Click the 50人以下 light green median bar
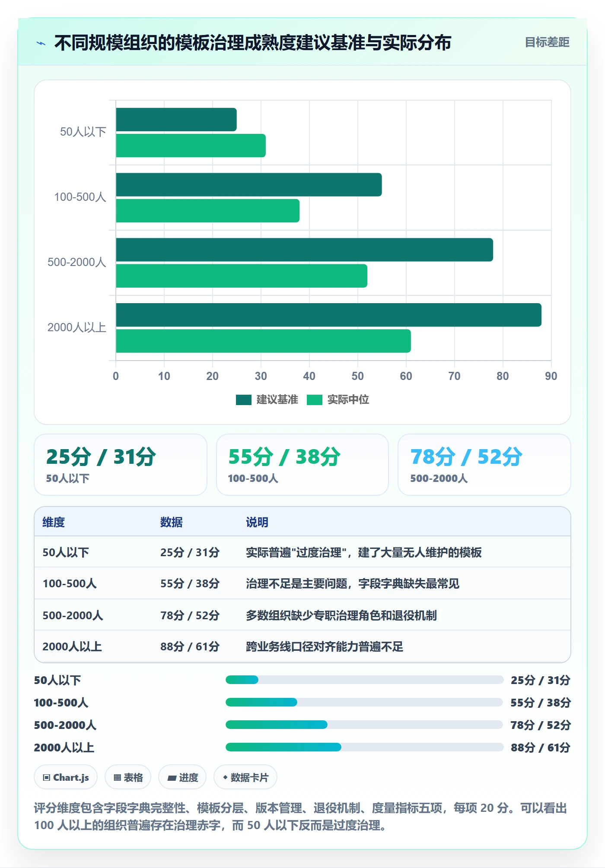Screen dimensions: 605x868 pyautogui.click(x=191, y=146)
